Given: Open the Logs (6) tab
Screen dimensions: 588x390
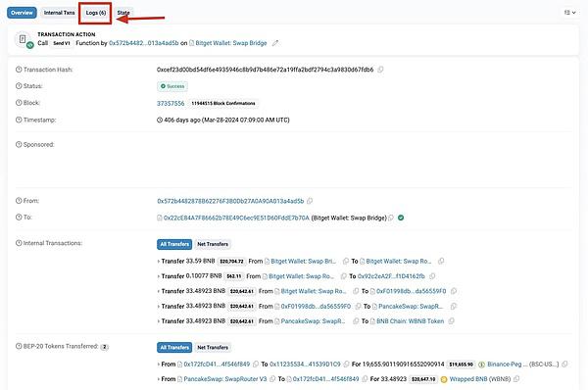Looking at the screenshot, I should tap(96, 13).
